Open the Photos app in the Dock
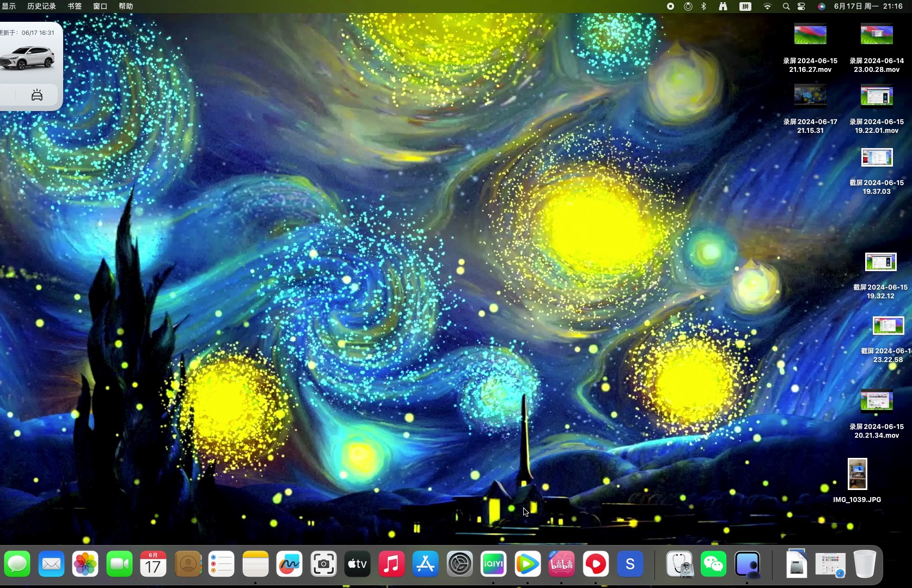The width and height of the screenshot is (912, 588). [85, 564]
